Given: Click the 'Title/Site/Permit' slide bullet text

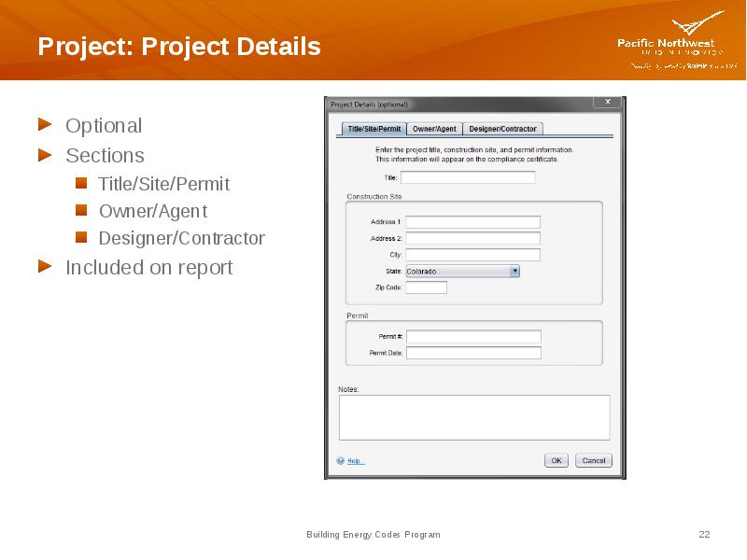Looking at the screenshot, I should 164,184.
